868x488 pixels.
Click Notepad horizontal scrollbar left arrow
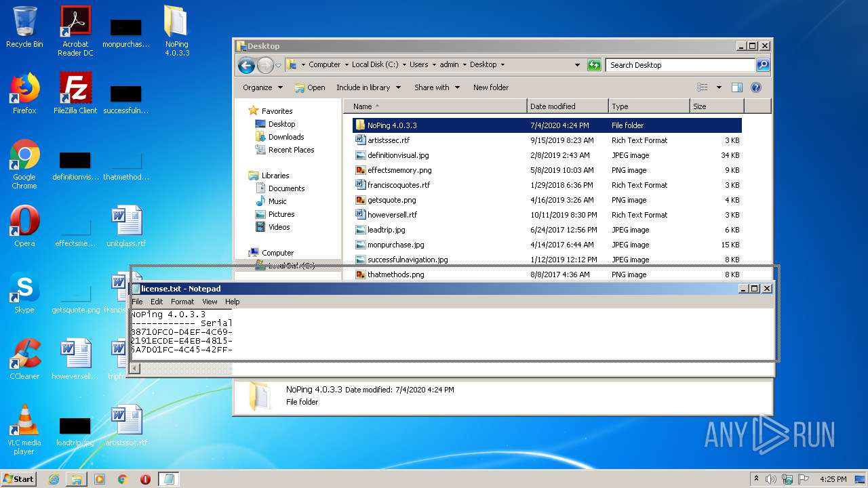(x=135, y=369)
